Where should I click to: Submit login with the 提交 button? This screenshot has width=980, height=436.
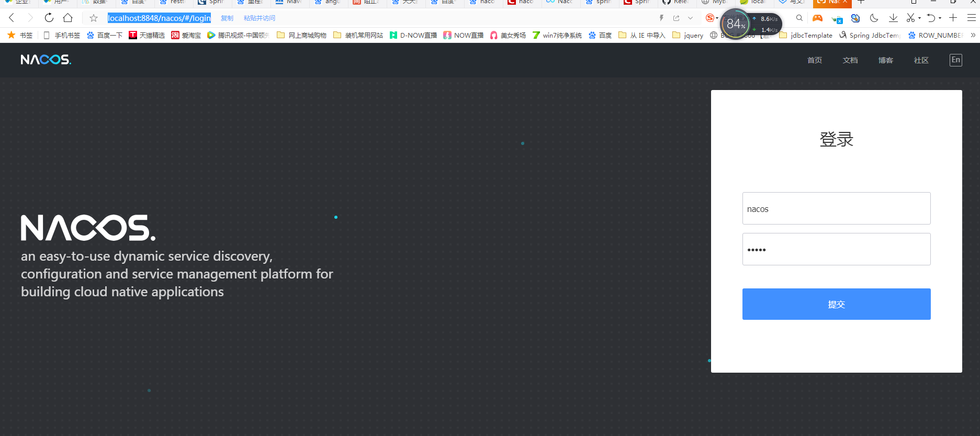pos(836,304)
